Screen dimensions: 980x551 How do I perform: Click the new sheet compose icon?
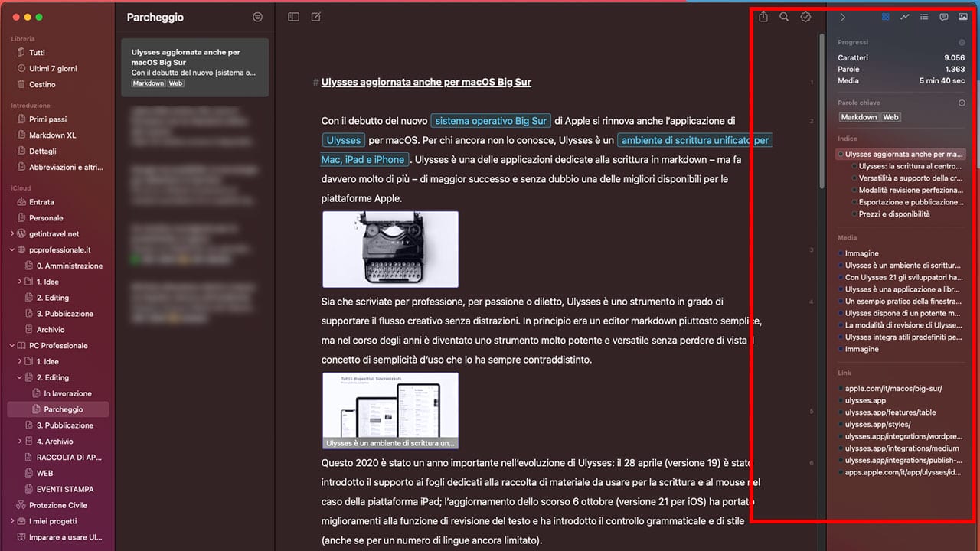click(x=316, y=17)
